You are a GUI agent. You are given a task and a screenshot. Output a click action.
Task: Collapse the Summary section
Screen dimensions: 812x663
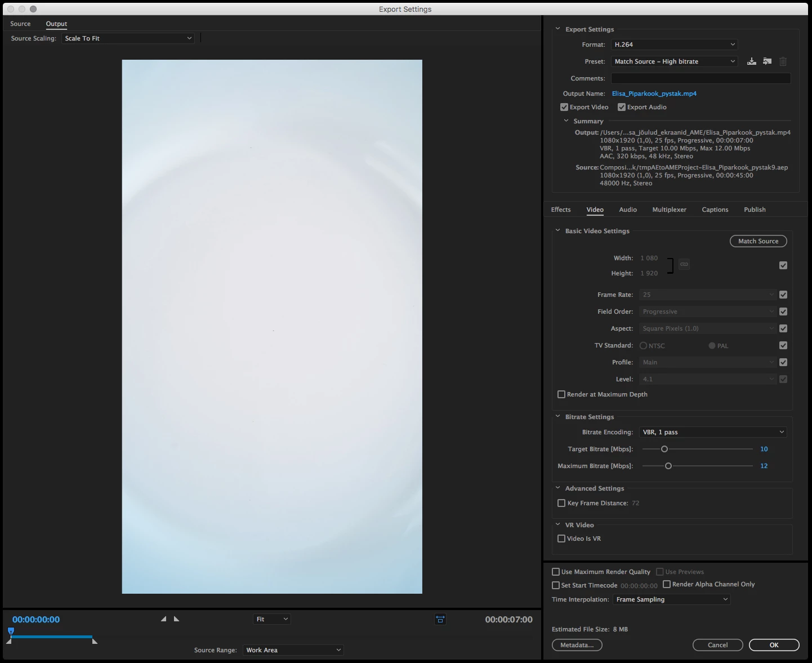(x=566, y=121)
